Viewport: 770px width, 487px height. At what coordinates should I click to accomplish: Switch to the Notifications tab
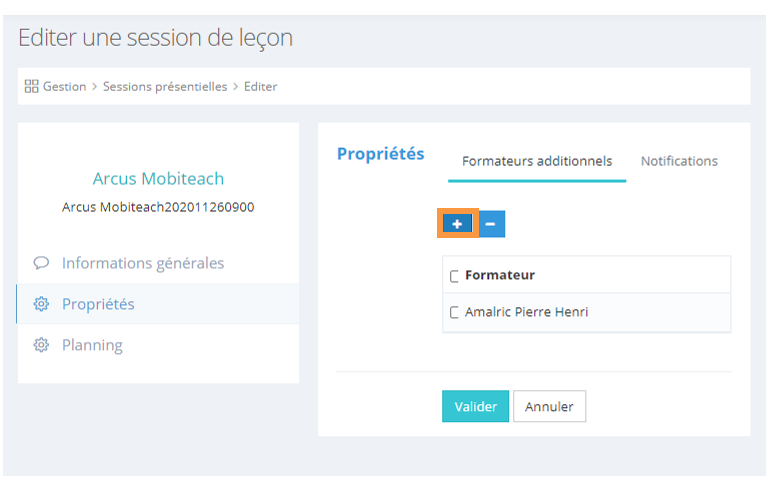click(679, 161)
